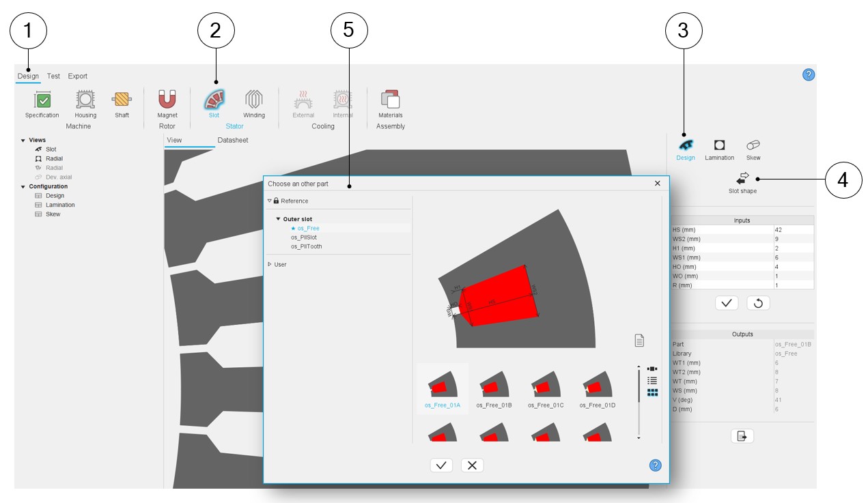
Task: Open the Slot view in Views tree
Action: coord(51,149)
